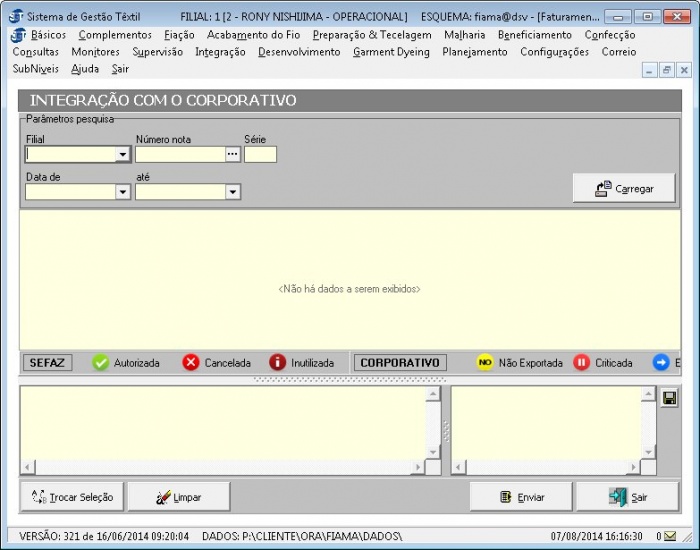Click the Trocar Seleção button
Viewport: 700px width, 550px height.
[72, 497]
